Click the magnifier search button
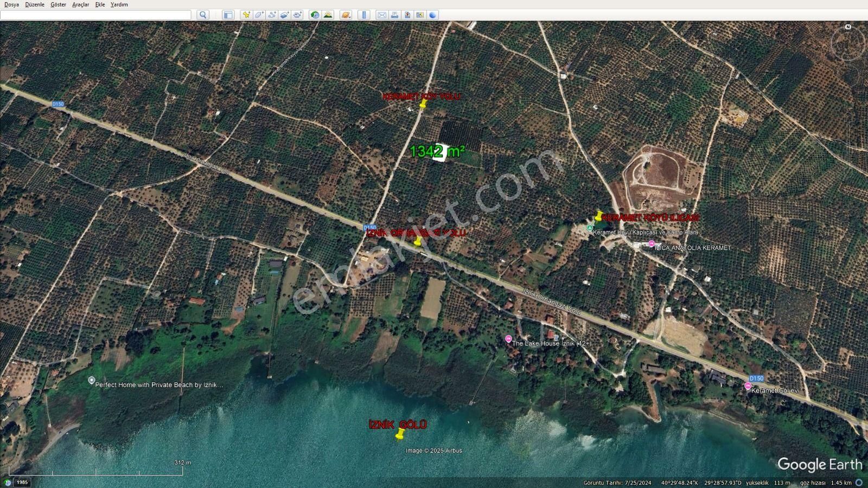Viewport: 868px width, 488px height. [x=203, y=15]
